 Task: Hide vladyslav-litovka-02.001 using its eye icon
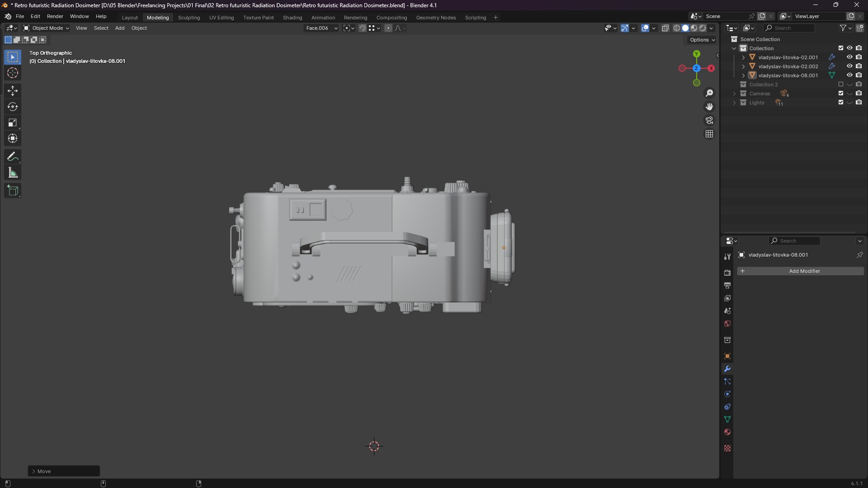coord(849,57)
